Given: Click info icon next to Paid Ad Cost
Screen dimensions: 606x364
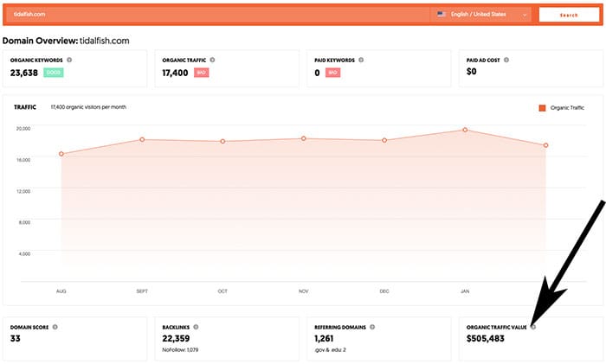Looking at the screenshot, I should pos(506,60).
